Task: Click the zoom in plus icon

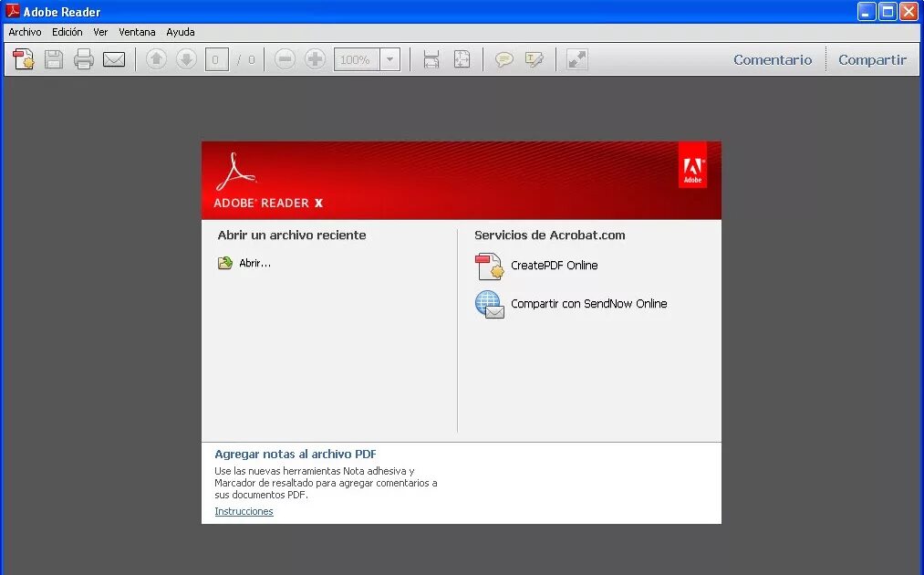Action: pyautogui.click(x=315, y=59)
